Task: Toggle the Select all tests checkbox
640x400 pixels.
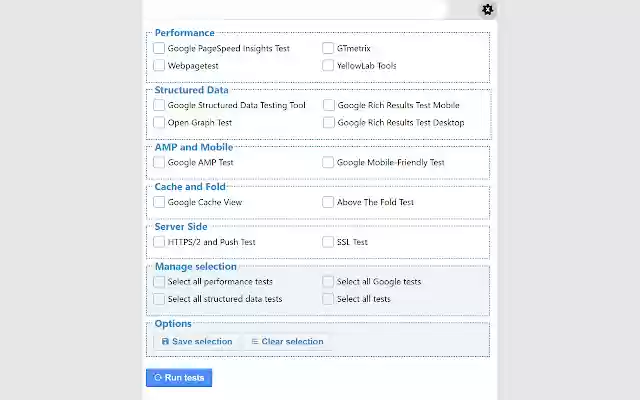Action: coord(328,299)
